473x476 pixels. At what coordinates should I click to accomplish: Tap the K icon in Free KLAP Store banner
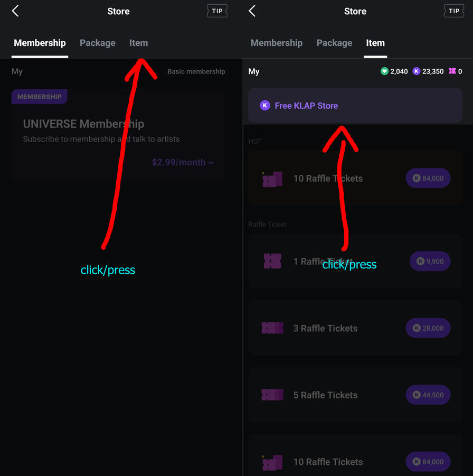point(265,106)
